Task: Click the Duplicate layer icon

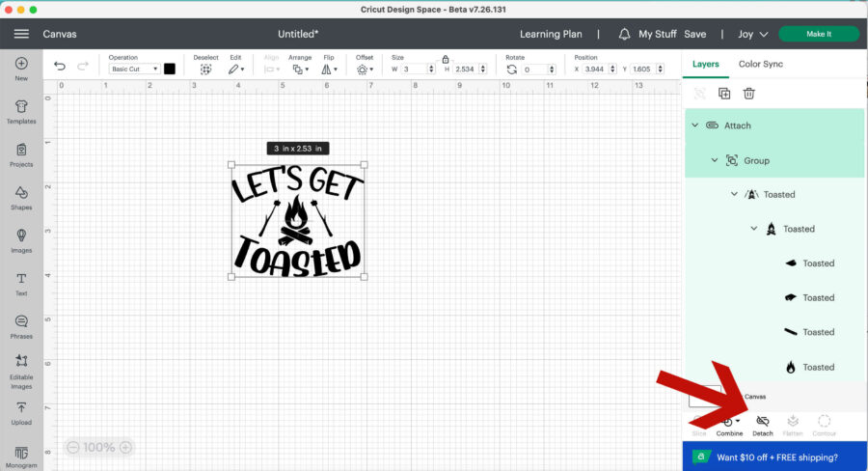Action: pyautogui.click(x=724, y=94)
